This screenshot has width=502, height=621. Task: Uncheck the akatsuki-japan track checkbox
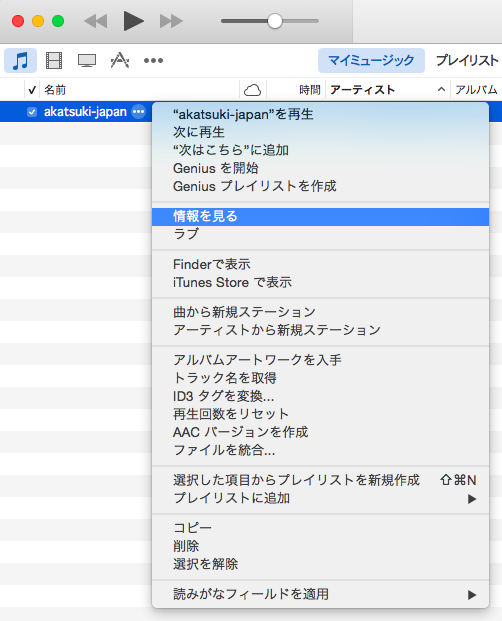click(x=32, y=112)
